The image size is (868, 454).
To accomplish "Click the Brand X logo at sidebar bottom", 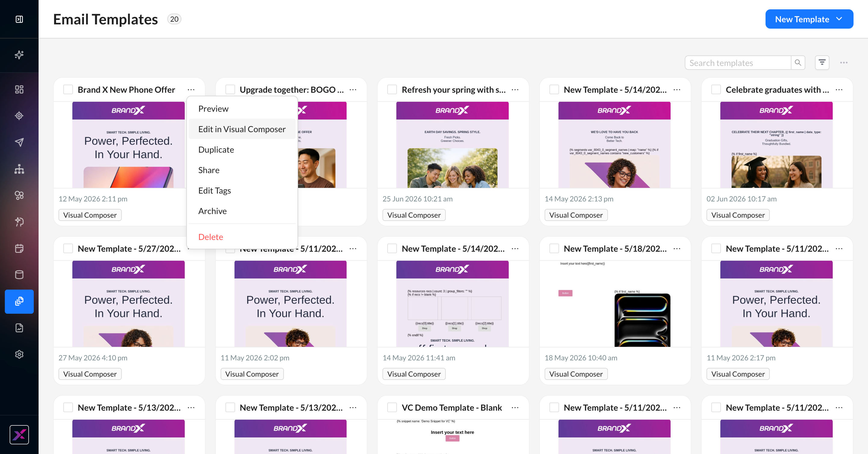I will 19,434.
